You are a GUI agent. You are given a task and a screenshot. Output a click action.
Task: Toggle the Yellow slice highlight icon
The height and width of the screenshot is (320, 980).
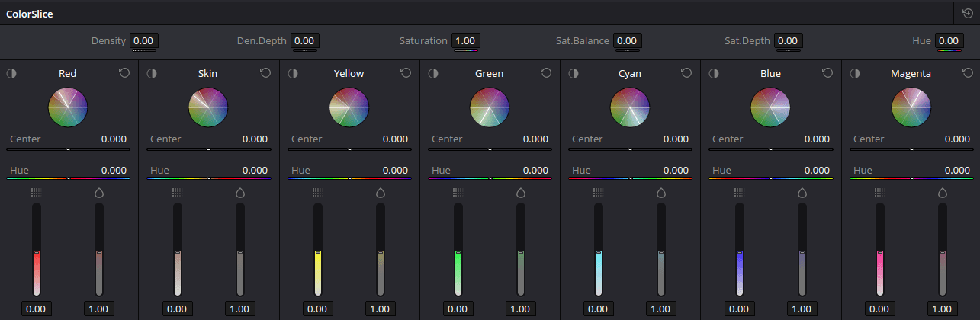[292, 73]
